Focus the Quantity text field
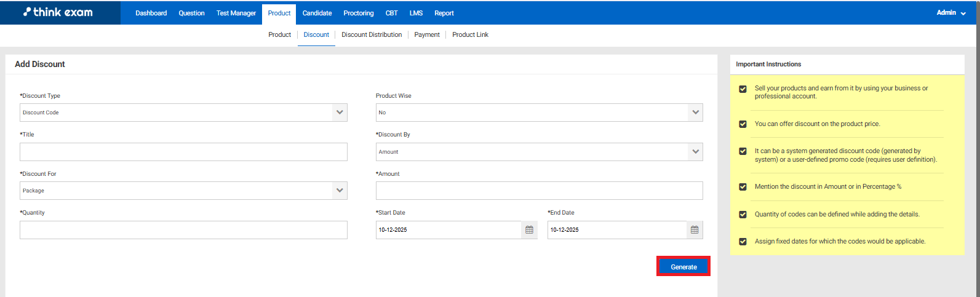 pos(183,230)
